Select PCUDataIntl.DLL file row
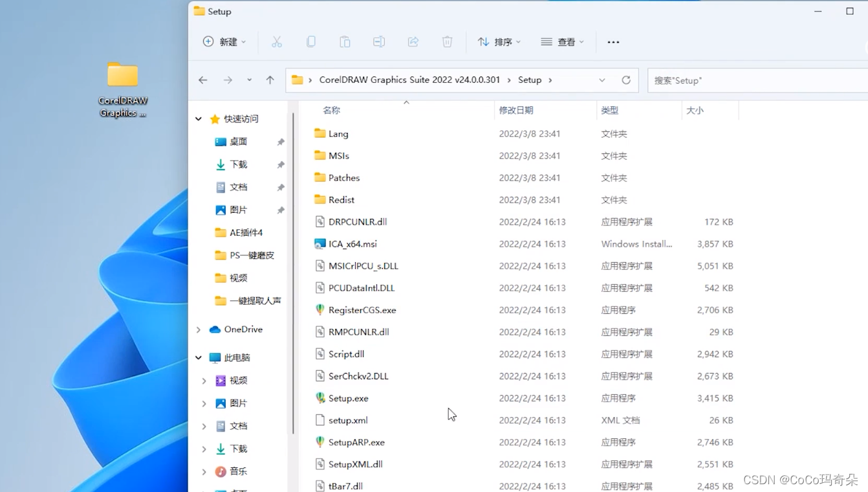The width and height of the screenshot is (868, 492). pos(524,288)
